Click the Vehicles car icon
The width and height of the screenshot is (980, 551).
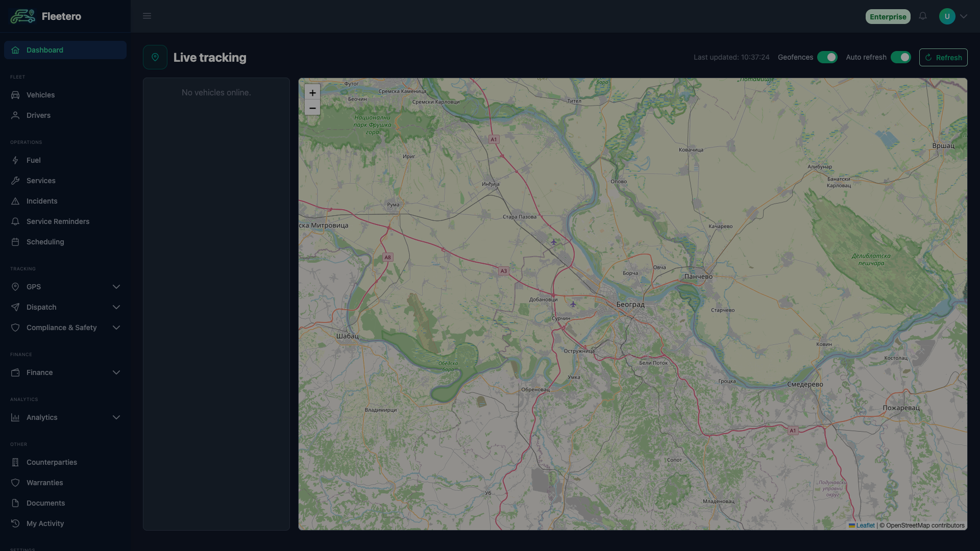(15, 95)
